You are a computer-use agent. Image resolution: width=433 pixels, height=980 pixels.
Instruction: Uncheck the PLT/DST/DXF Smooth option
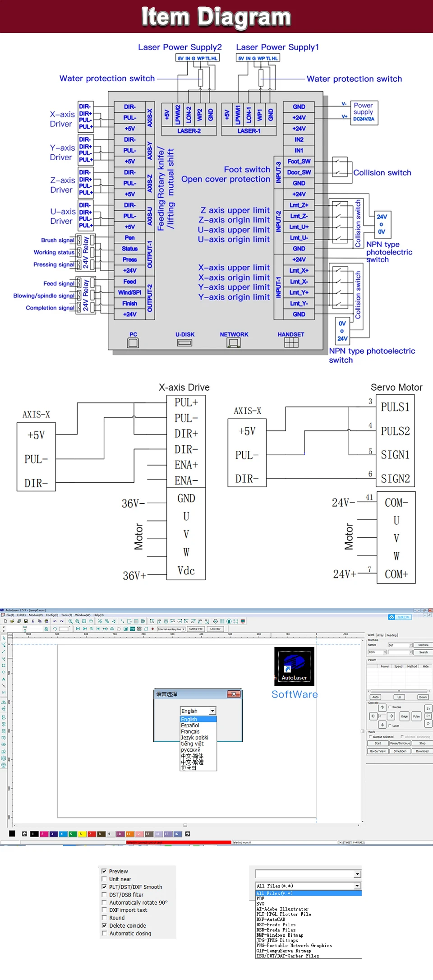pos(104,887)
